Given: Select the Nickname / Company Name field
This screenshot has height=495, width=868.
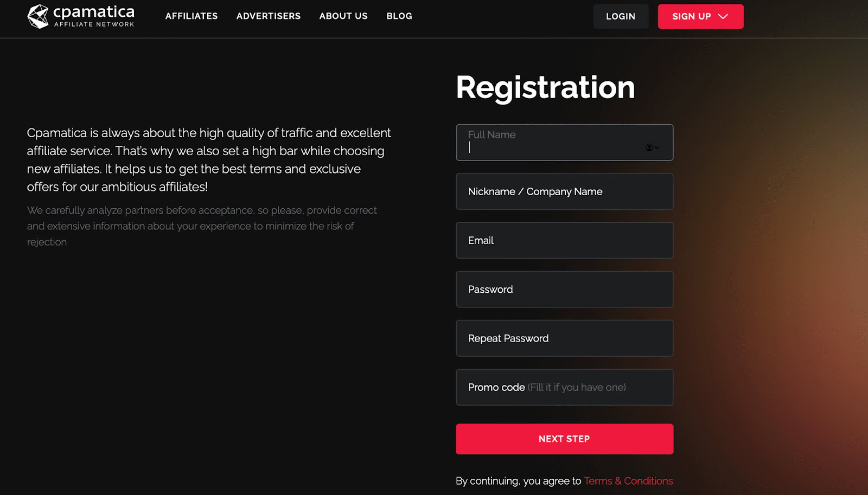Looking at the screenshot, I should coord(564,191).
